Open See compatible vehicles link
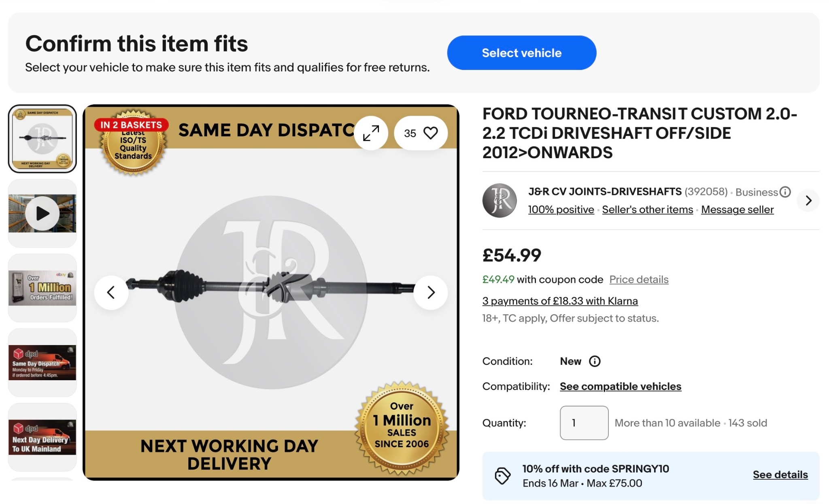This screenshot has width=829, height=504. 621,386
